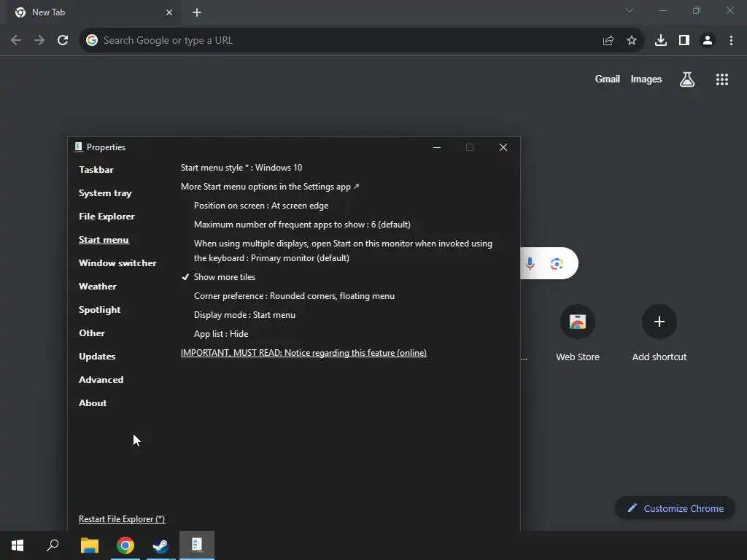Go back in Chrome
Viewport: 747px width, 560px height.
[16, 40]
